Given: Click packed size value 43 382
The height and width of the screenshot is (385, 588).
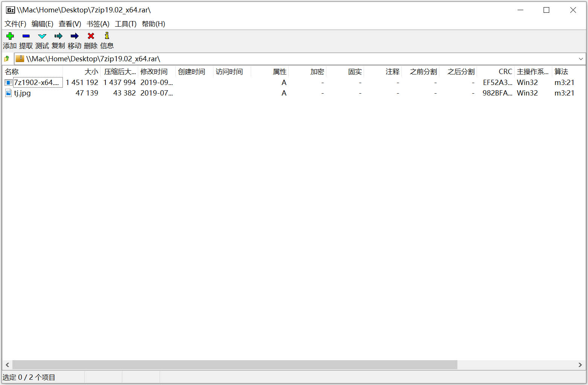Looking at the screenshot, I should [x=124, y=93].
